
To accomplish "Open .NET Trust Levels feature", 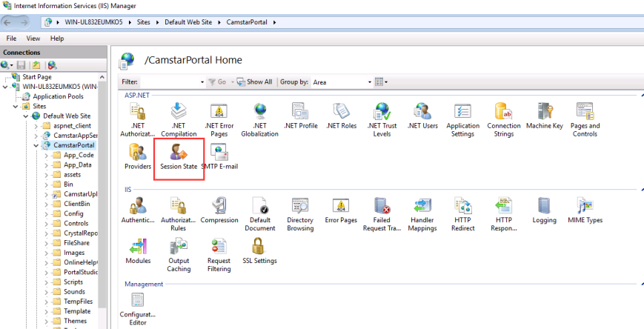I will coord(382,119).
